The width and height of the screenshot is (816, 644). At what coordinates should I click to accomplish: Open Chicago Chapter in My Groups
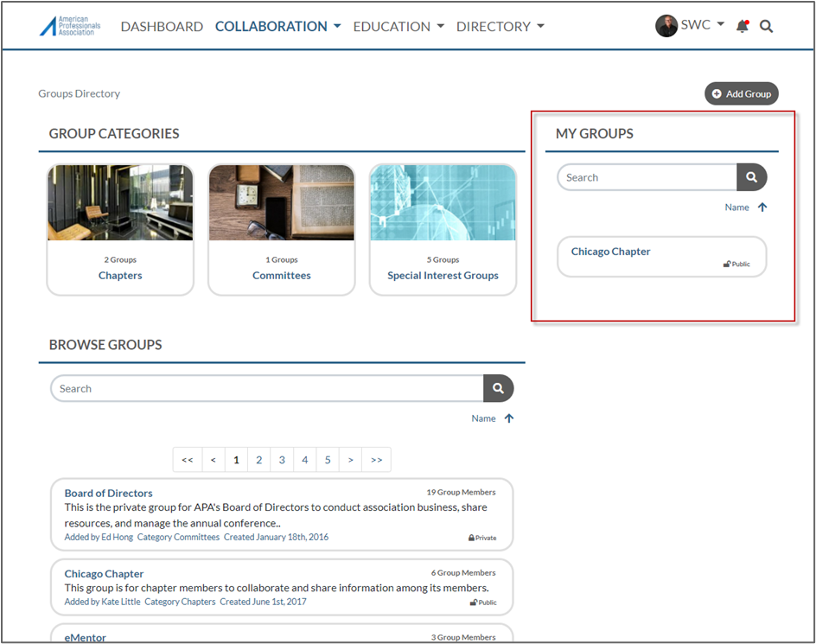[x=610, y=252]
